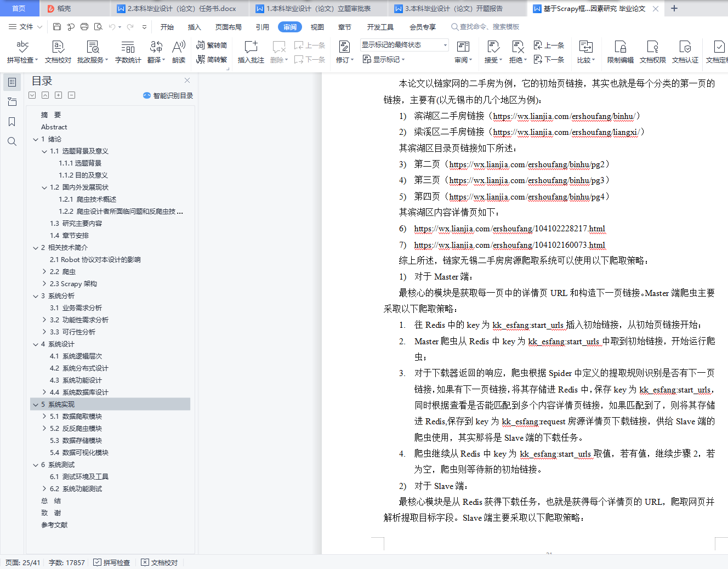This screenshot has width=728, height=569.
Task: Click the 拒绝 reject change icon
Action: 517,47
